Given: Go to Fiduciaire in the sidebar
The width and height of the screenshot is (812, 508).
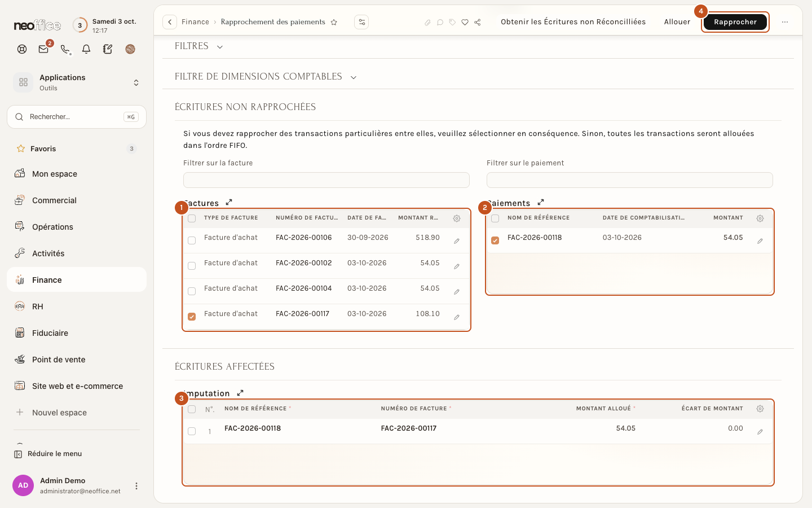Looking at the screenshot, I should [77, 333].
